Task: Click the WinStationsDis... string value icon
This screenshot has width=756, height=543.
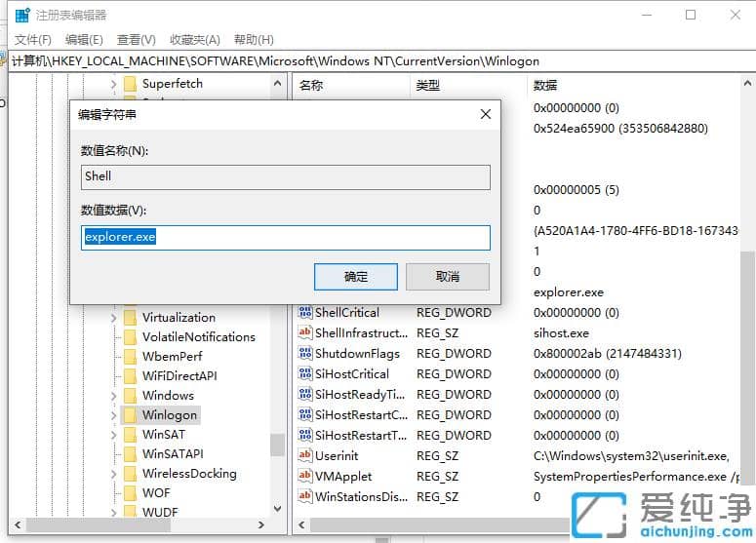Action: 304,496
